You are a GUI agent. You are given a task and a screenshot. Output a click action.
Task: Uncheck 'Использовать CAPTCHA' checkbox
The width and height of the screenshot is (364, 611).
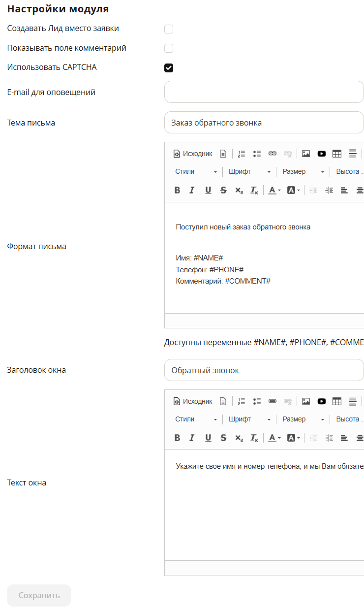pyautogui.click(x=169, y=68)
